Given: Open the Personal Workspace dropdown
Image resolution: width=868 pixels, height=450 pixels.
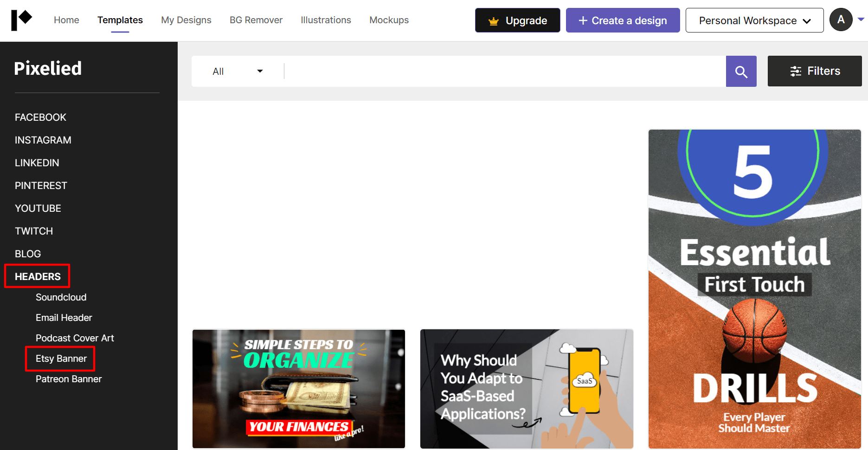Looking at the screenshot, I should [x=754, y=20].
